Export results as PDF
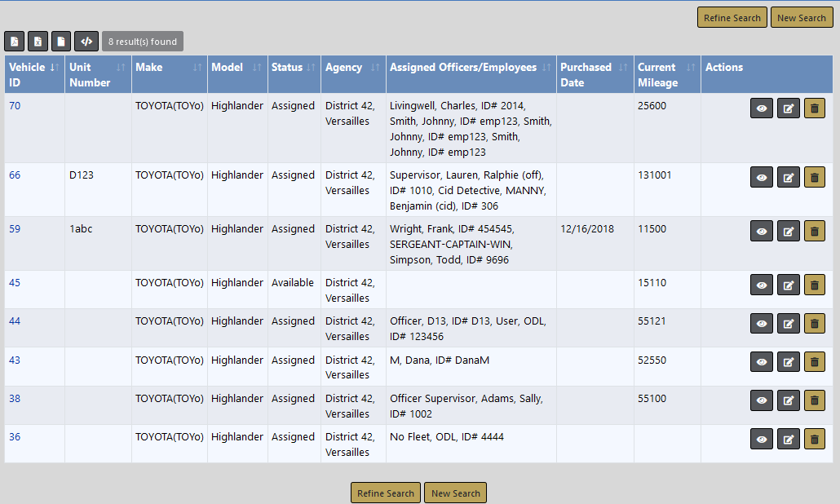Screen dimensions: 840x504 [14, 42]
